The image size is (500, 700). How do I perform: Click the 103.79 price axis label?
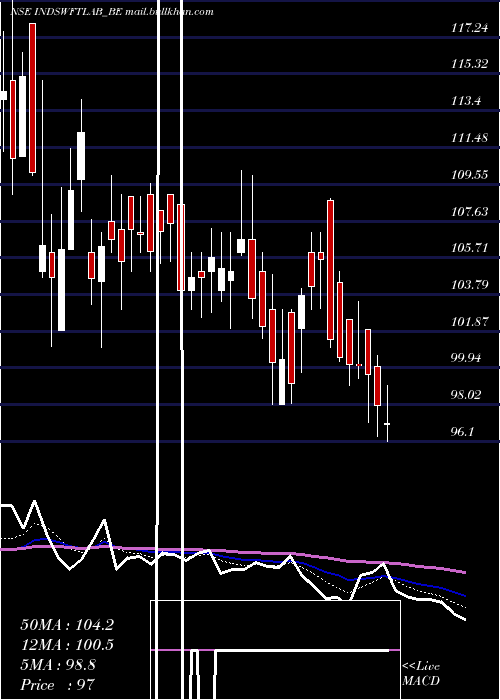point(469,285)
